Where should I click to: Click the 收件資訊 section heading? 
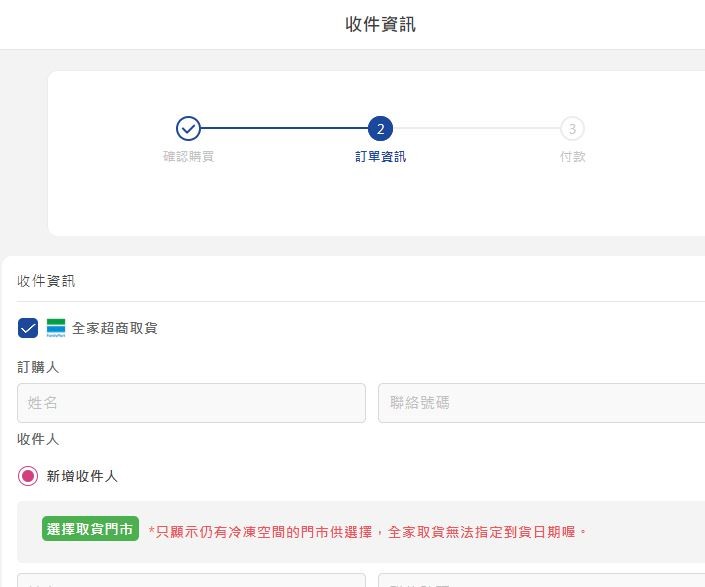click(46, 281)
